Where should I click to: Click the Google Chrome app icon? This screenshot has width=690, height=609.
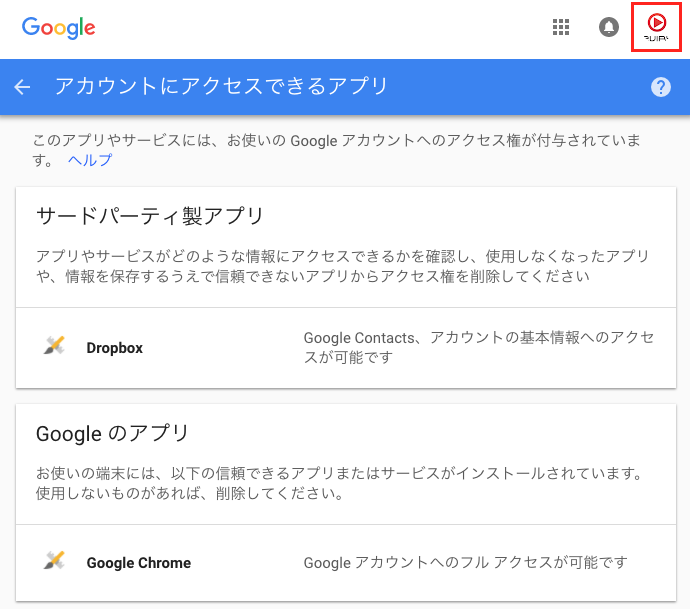point(54,562)
